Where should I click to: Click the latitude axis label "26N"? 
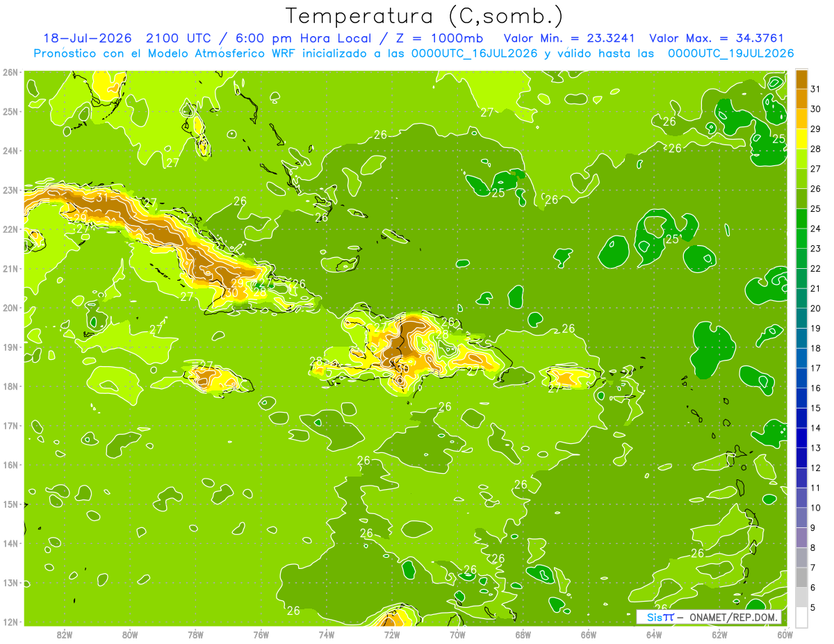click(10, 72)
